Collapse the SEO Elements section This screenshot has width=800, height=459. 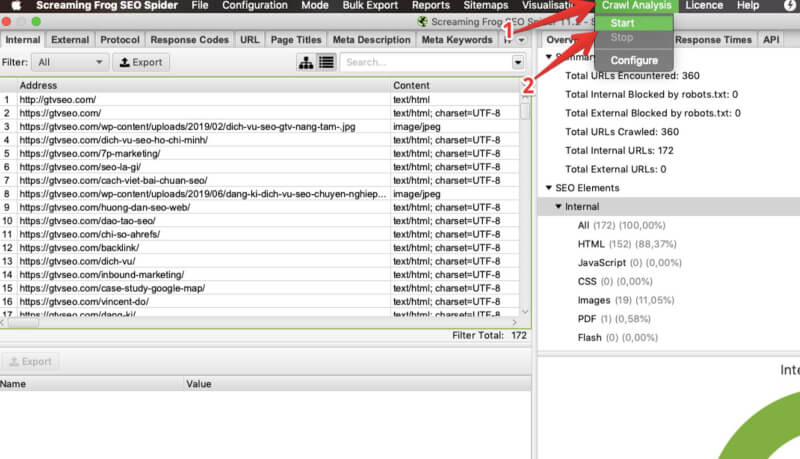549,188
